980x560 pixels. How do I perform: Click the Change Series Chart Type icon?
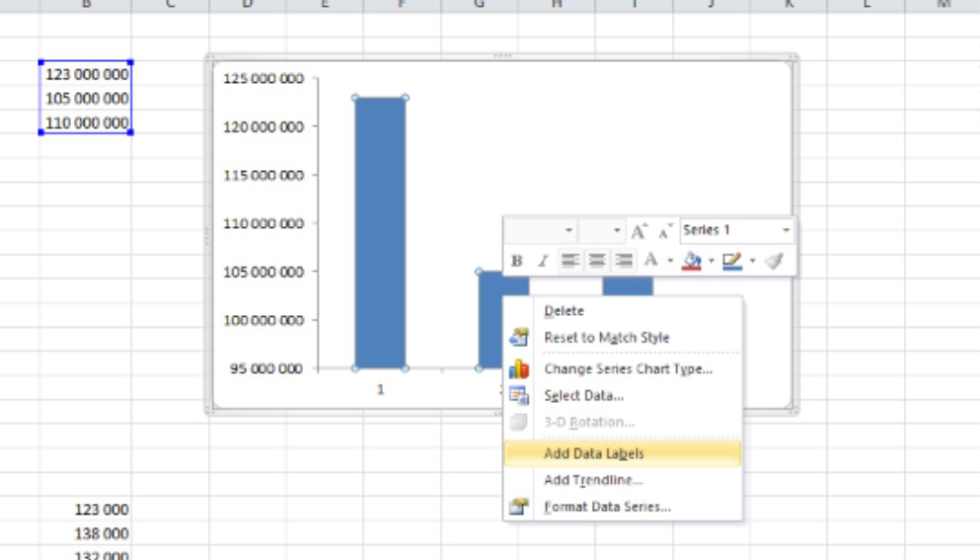[x=519, y=369]
